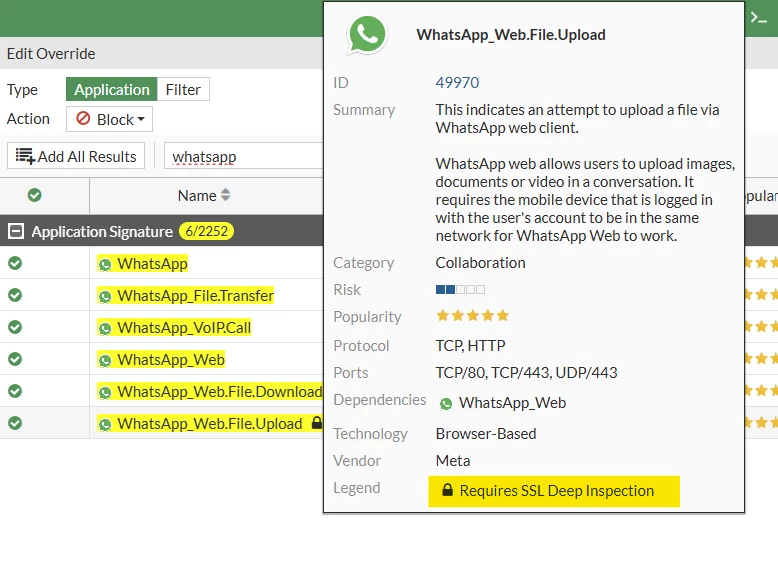The width and height of the screenshot is (778, 561).
Task: Click the WhatsApp_Web row icon
Action: [x=105, y=361]
